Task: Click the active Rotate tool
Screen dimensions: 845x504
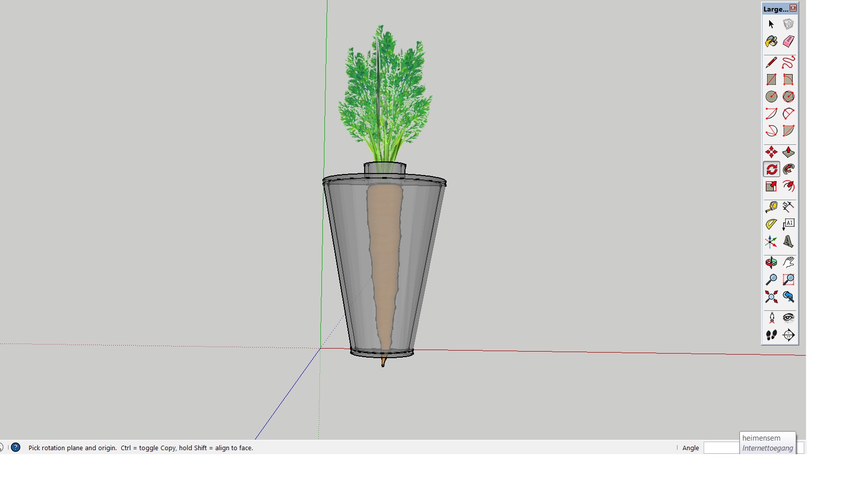Action: (771, 170)
